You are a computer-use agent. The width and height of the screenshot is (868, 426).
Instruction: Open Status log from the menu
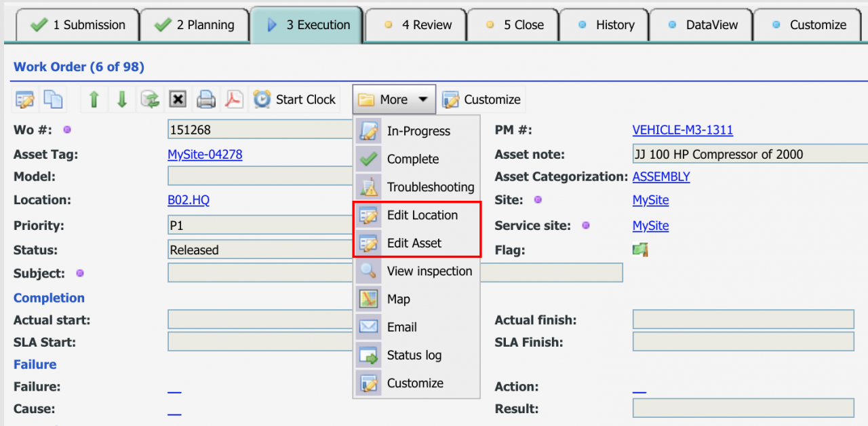click(x=416, y=355)
